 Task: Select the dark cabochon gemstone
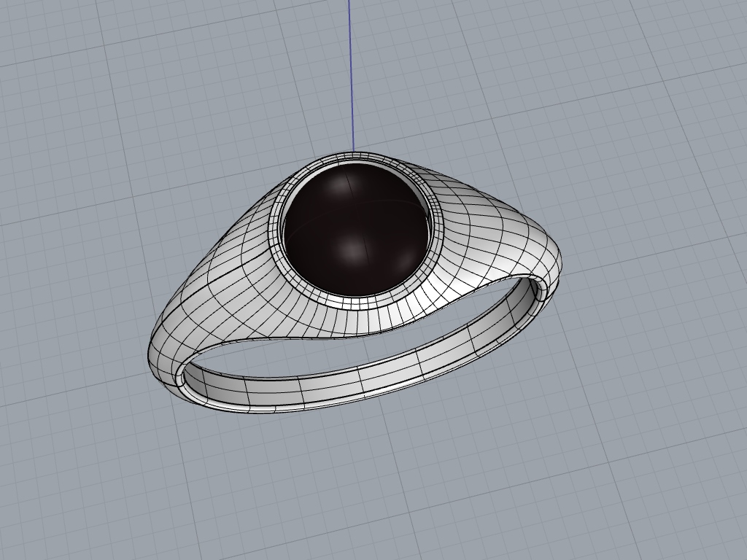(x=356, y=228)
